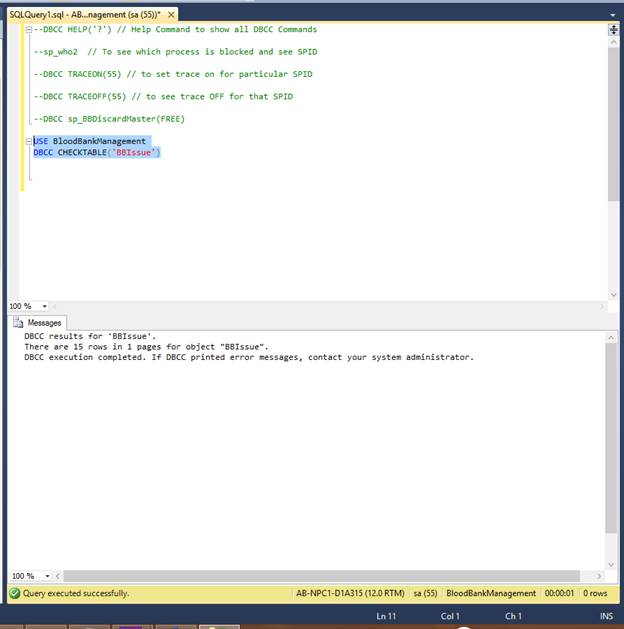Click the Ch 1 character indicator
The image size is (624, 629).
pos(513,616)
